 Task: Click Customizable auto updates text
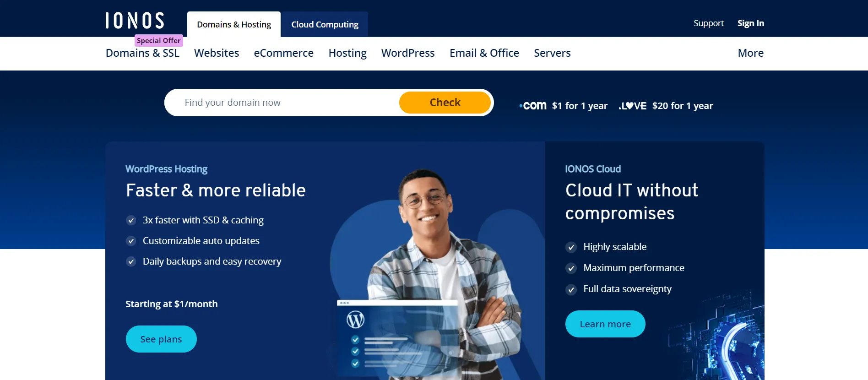[x=201, y=241]
